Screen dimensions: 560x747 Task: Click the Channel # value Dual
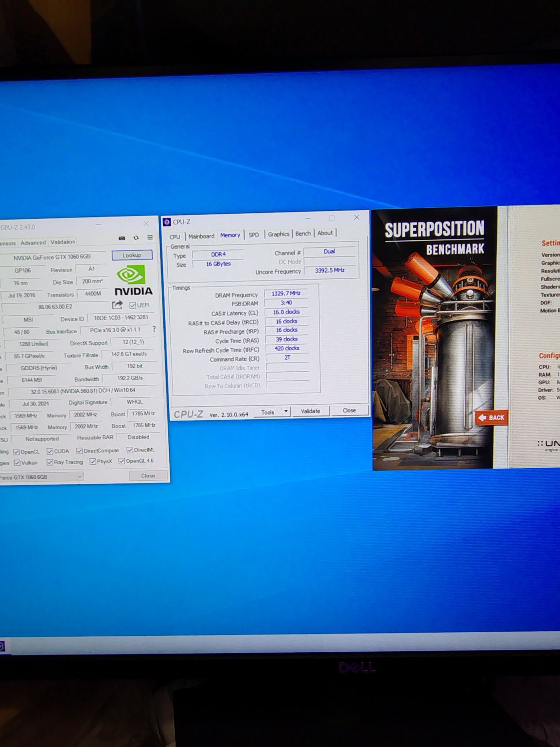[x=329, y=251]
